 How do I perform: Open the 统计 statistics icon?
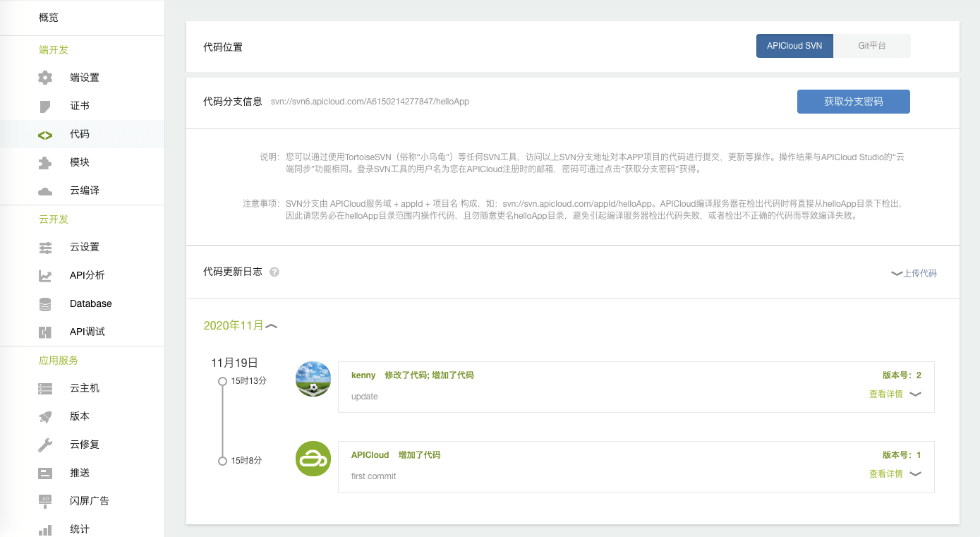(x=44, y=529)
